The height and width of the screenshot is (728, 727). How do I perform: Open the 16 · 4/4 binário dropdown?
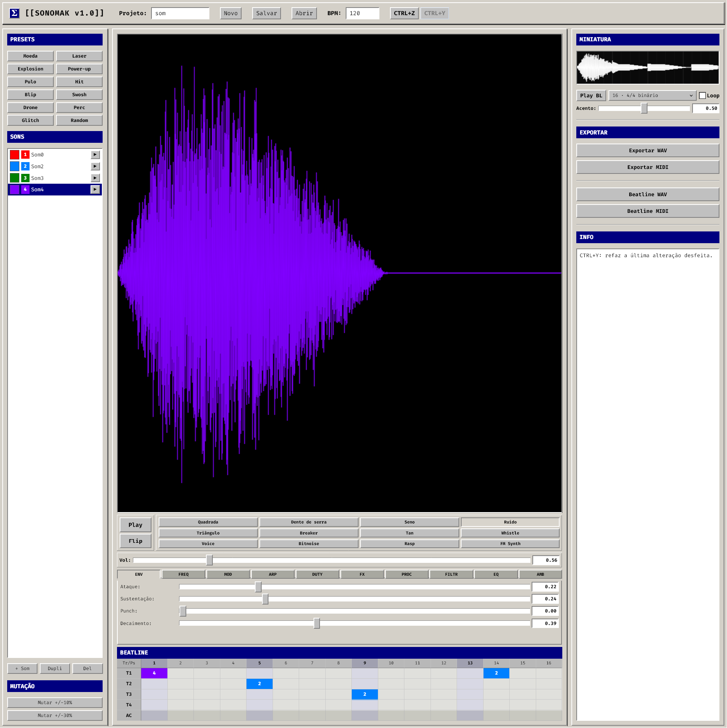(652, 95)
